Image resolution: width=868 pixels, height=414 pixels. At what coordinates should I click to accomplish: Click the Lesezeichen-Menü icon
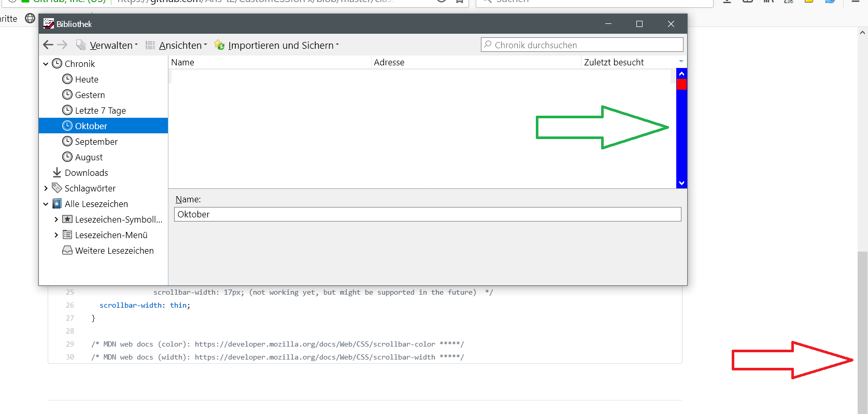[x=67, y=234]
